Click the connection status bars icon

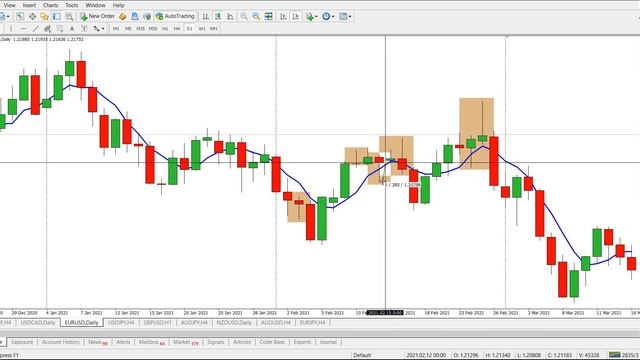614,355
